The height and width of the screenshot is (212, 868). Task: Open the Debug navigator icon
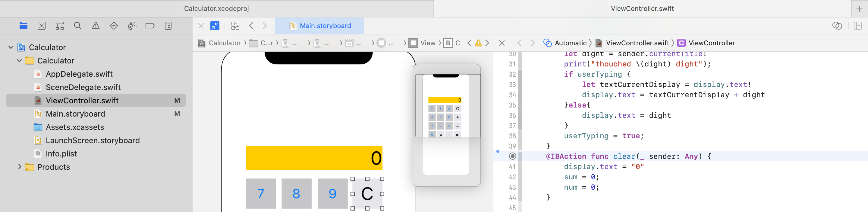tap(132, 26)
